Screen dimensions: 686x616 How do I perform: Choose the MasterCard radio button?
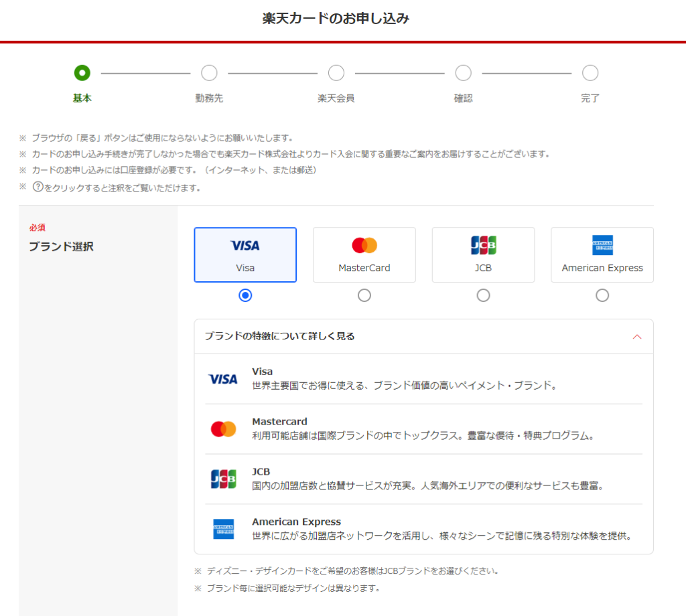(x=364, y=295)
